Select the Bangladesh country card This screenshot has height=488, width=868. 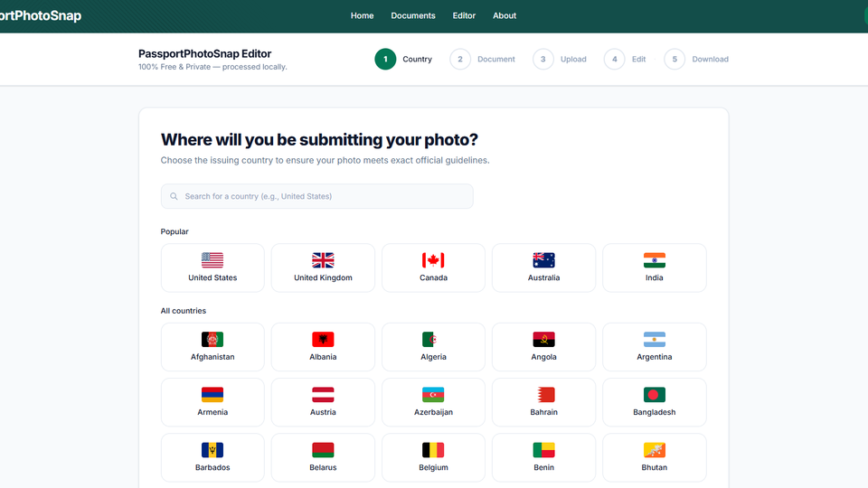(x=654, y=402)
